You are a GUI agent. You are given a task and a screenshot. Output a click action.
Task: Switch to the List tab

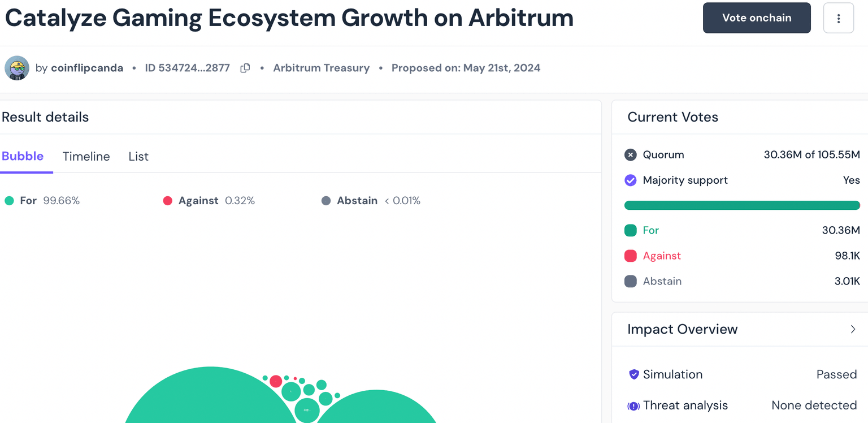138,157
